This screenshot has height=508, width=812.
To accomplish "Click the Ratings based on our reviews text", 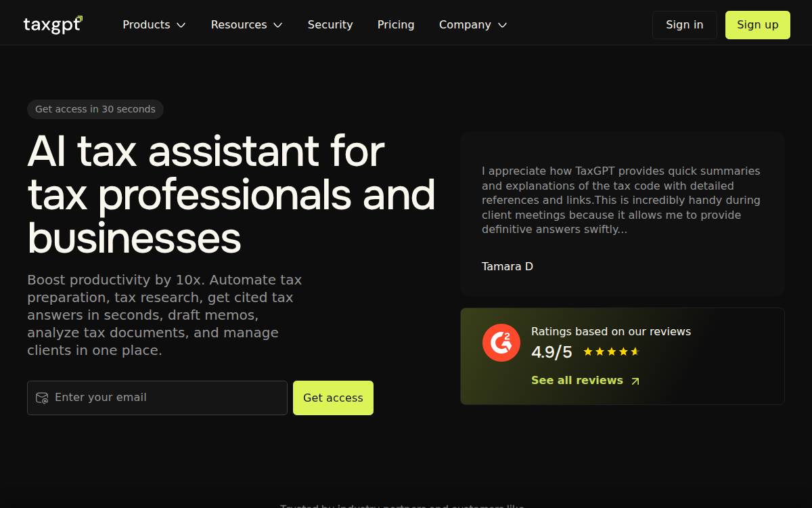I will click(611, 331).
